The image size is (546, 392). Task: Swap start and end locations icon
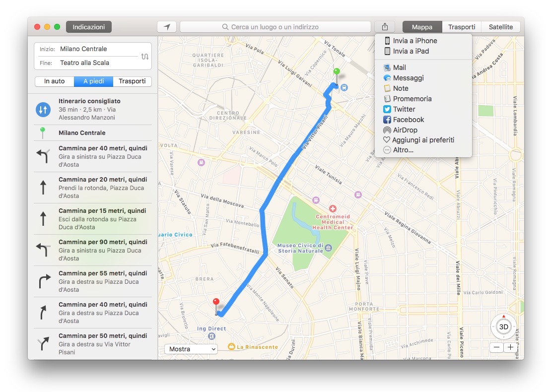tap(145, 56)
